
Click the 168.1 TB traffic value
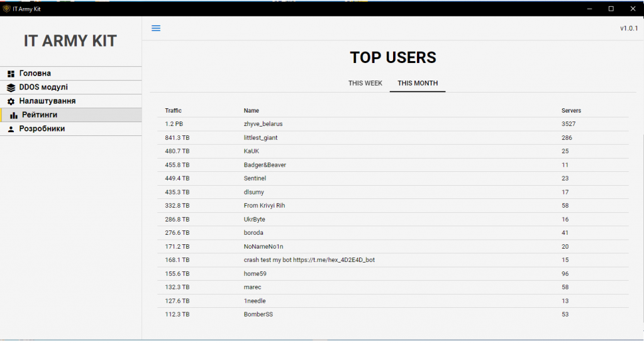tap(177, 260)
